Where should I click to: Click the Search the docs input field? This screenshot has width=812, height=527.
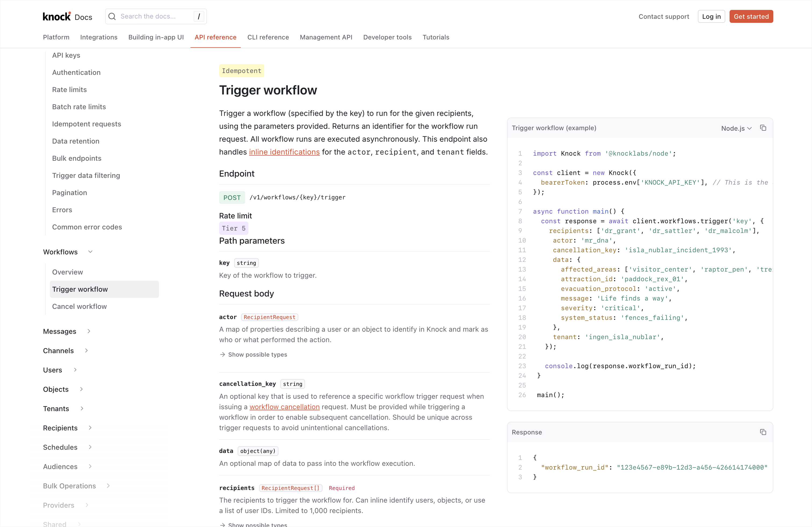[154, 16]
